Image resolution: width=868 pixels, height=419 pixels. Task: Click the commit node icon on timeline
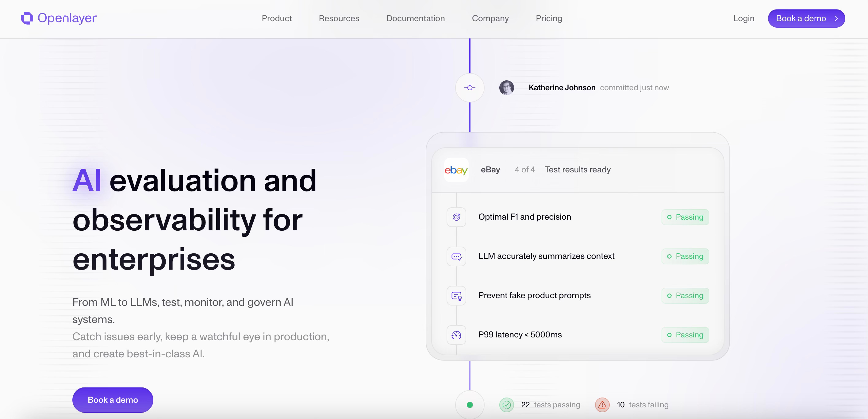(470, 88)
